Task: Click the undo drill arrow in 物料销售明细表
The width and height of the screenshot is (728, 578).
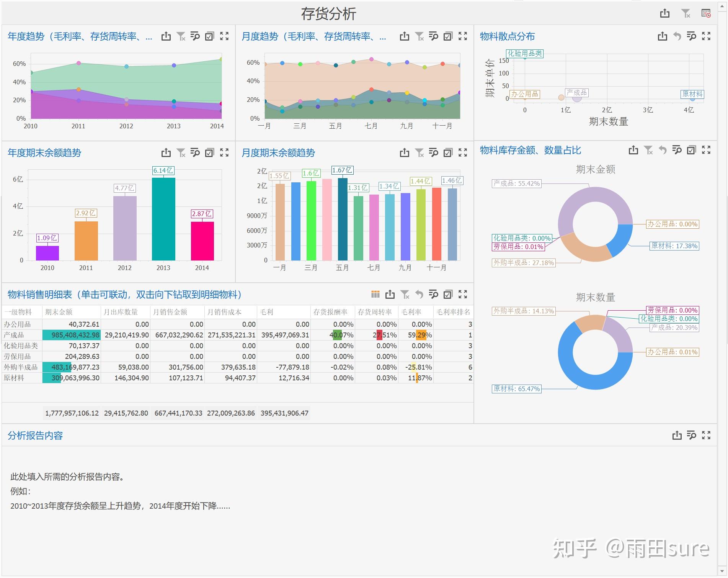Action: [x=419, y=295]
